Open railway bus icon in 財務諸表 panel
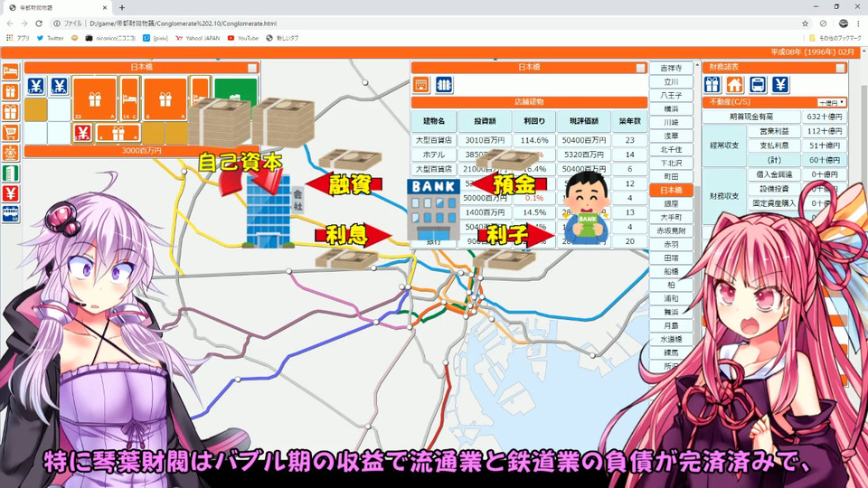This screenshot has height=488, width=868. (x=758, y=85)
